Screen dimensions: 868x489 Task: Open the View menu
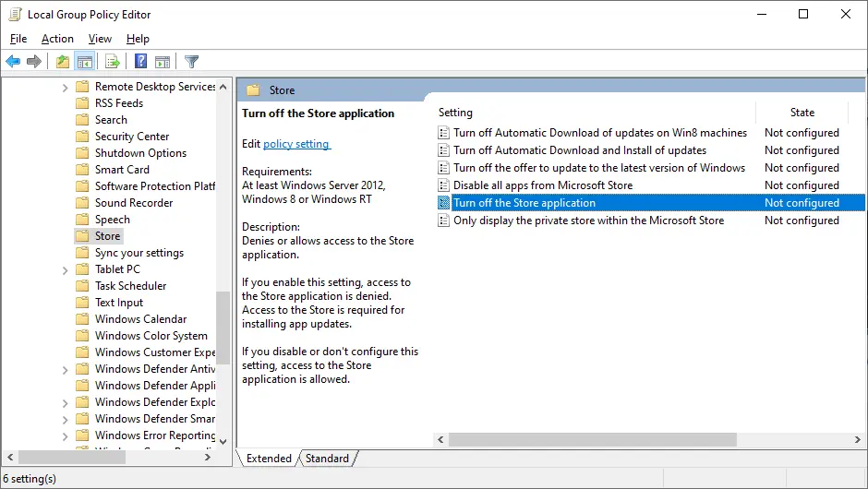[100, 39]
